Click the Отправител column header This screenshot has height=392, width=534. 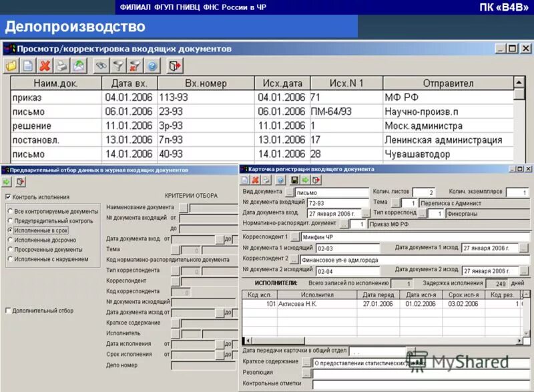[448, 83]
